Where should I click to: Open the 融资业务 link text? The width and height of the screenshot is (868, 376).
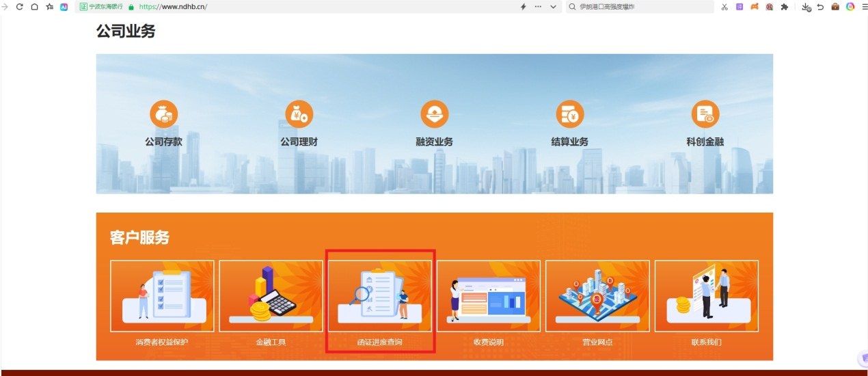(x=434, y=142)
